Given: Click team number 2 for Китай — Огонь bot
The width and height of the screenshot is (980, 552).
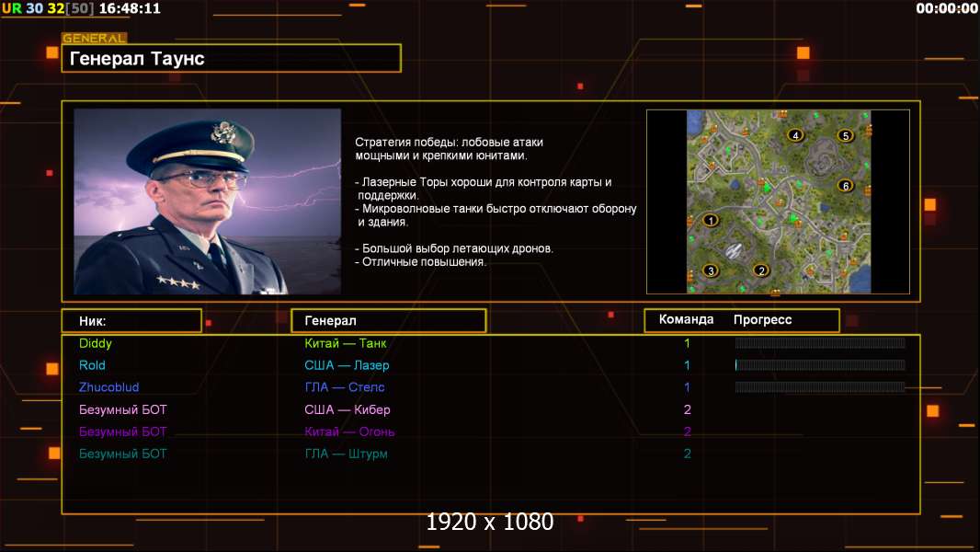Looking at the screenshot, I should coord(687,431).
